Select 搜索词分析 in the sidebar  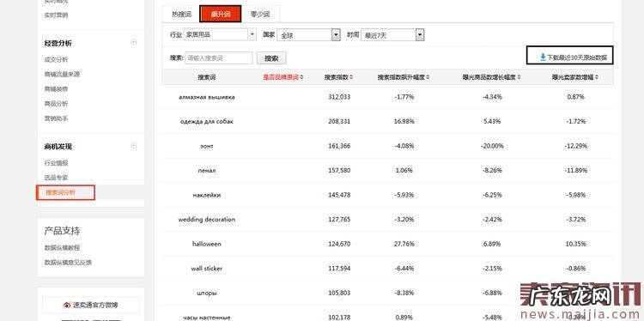60,192
